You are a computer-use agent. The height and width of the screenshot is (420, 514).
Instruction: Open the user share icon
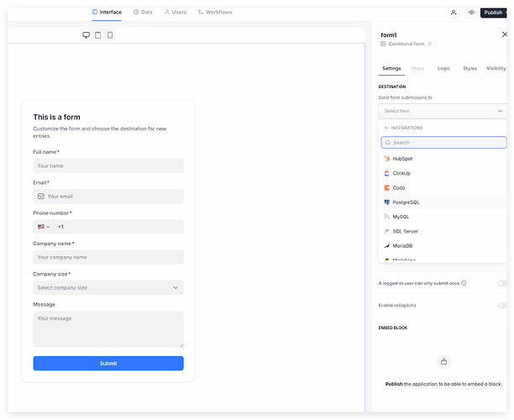tap(454, 13)
